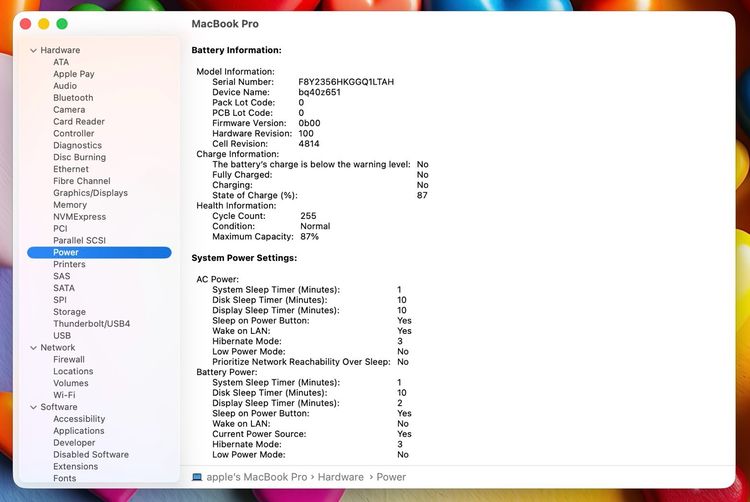The image size is (750, 502).
Task: Select SPI in the sidebar
Action: 60,300
